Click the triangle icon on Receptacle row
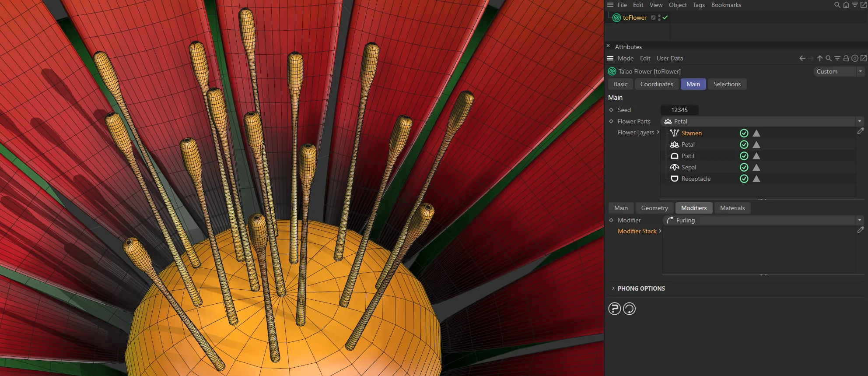The width and height of the screenshot is (868, 376). pyautogui.click(x=756, y=179)
